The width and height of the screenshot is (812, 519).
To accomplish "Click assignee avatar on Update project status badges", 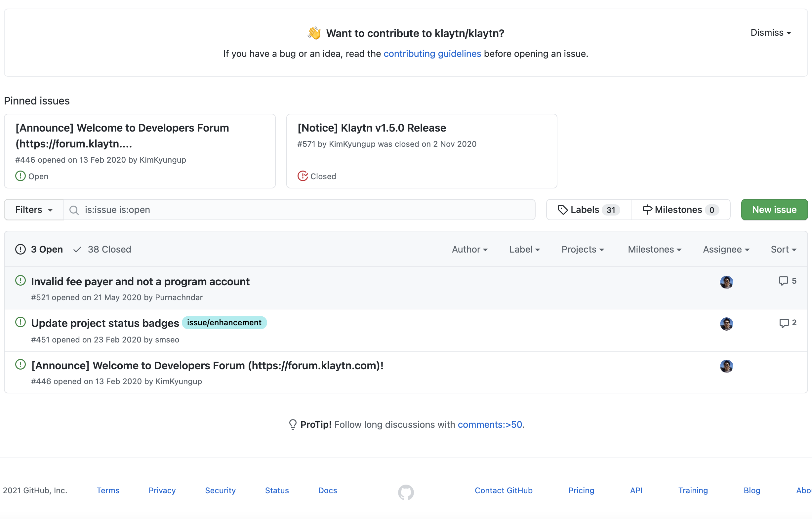I will pos(726,324).
